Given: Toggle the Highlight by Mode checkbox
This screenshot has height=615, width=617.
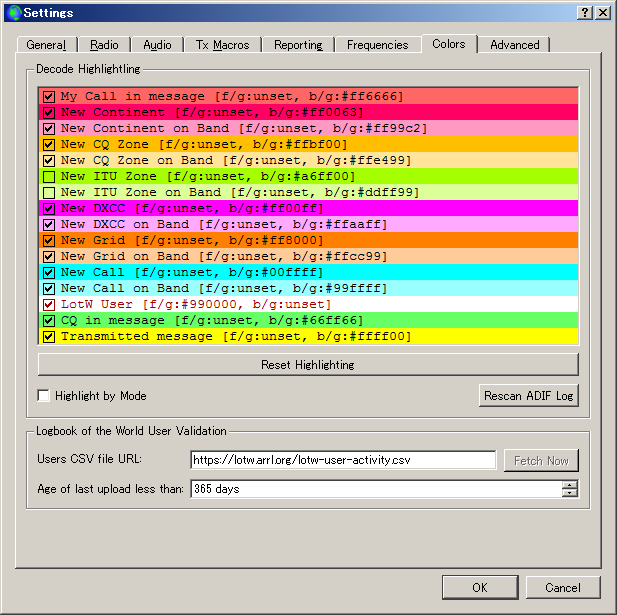Looking at the screenshot, I should tap(44, 396).
